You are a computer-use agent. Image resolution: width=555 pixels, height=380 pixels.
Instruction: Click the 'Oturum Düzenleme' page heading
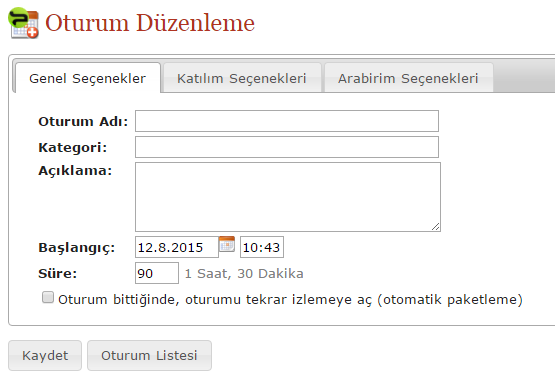click(150, 23)
